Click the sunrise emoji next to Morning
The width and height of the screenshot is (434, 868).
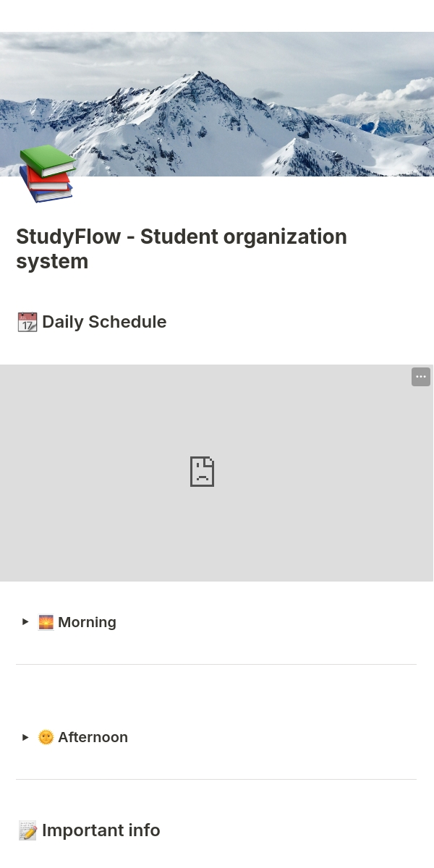(46, 622)
